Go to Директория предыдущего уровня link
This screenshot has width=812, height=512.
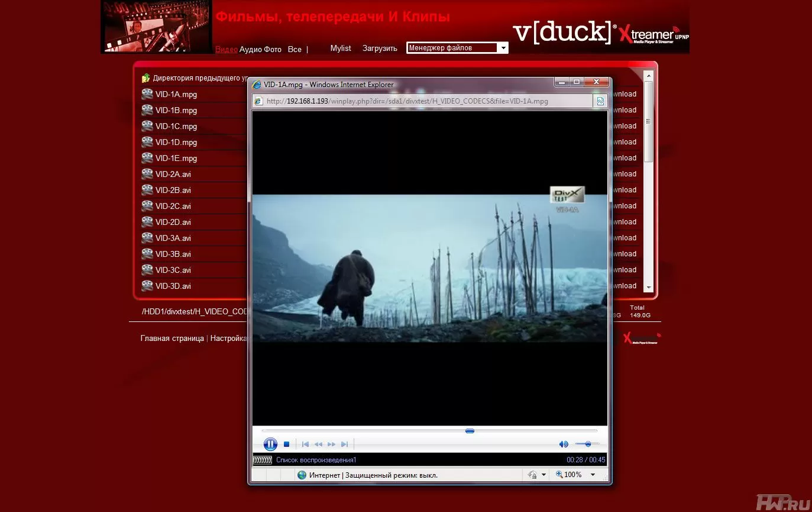click(x=200, y=78)
